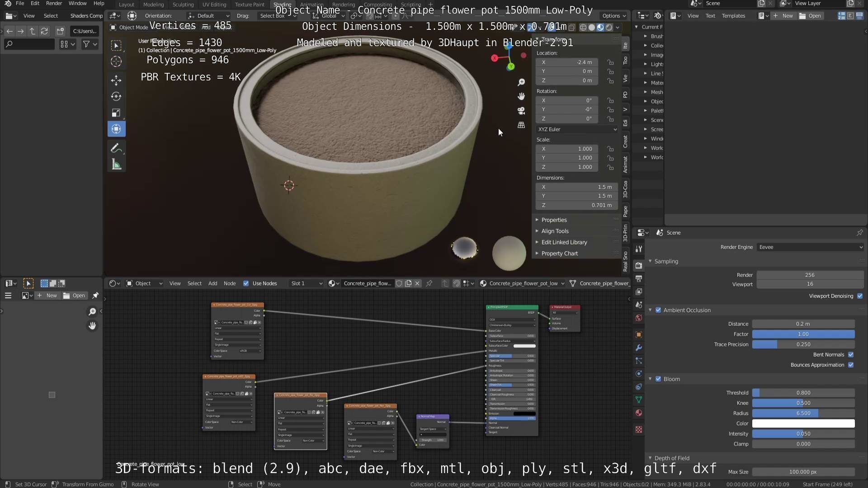Click the Bloom Color white swatch
The height and width of the screenshot is (488, 868).
(x=803, y=423)
